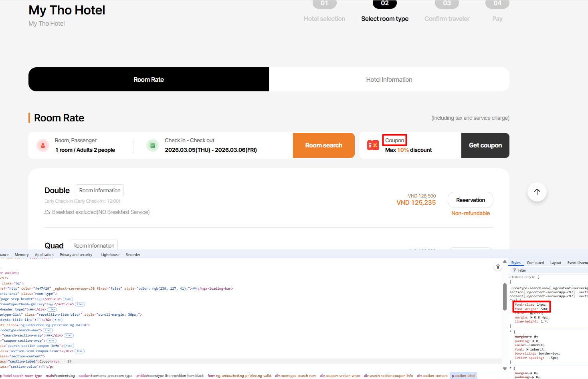
Task: Click the Hotel selection step label
Action: click(324, 19)
